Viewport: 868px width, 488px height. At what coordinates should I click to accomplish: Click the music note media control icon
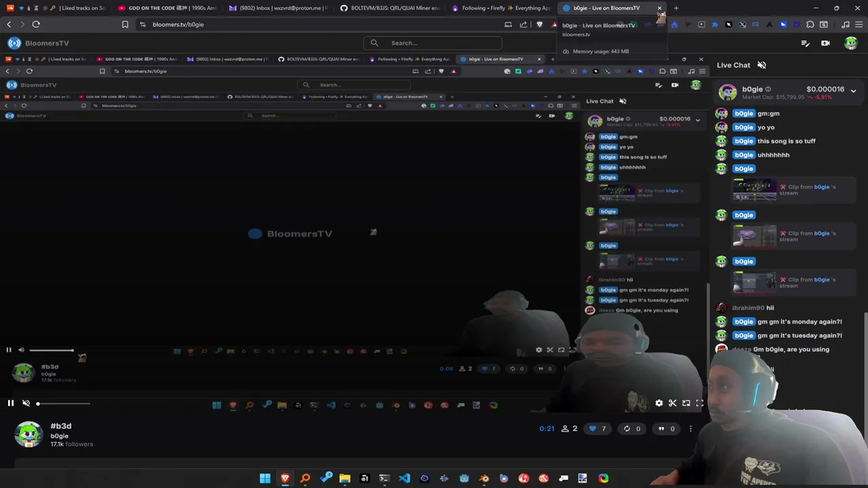pos(846,24)
